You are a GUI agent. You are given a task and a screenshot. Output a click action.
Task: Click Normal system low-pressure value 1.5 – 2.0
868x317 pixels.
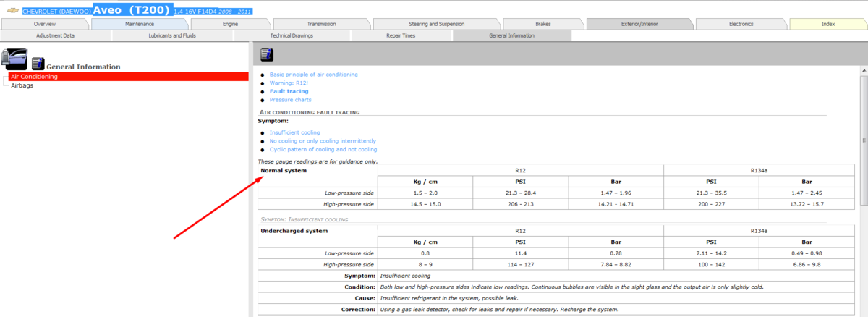click(x=425, y=193)
